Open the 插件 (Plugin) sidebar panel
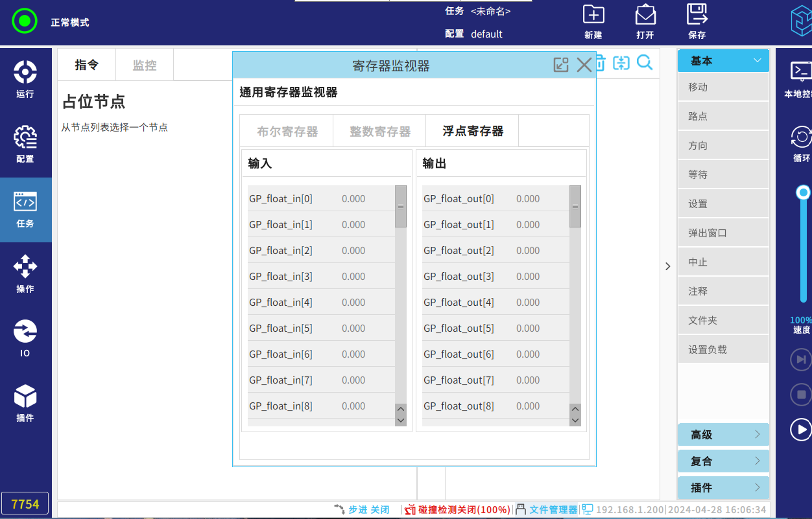 point(25,403)
